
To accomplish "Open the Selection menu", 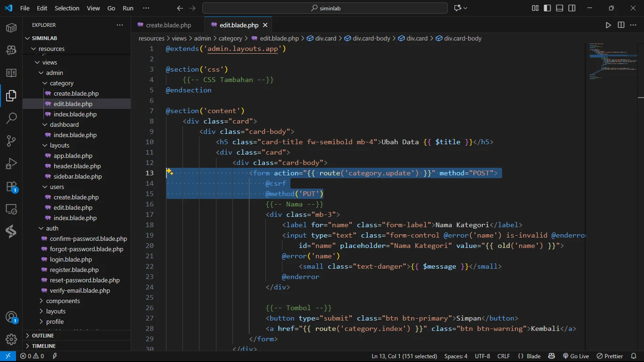I will pyautogui.click(x=67, y=8).
